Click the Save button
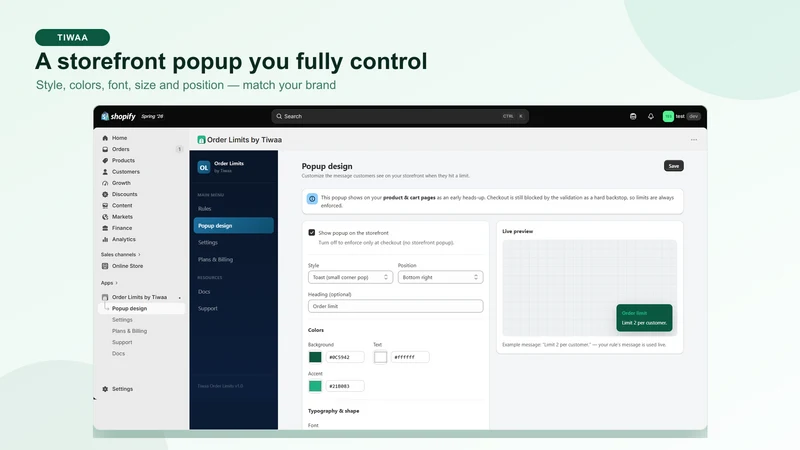This screenshot has width=800, height=450. pyautogui.click(x=673, y=166)
